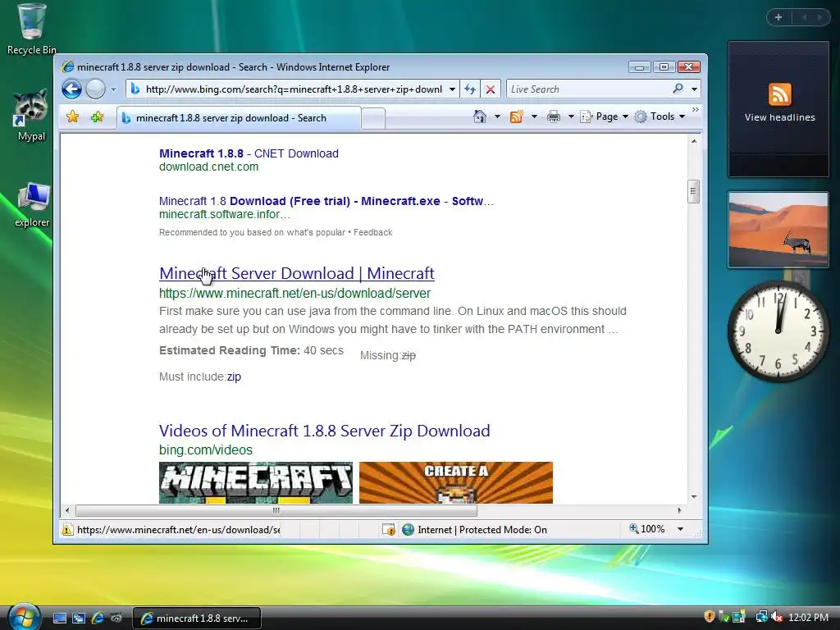Open the Favorites Center star icon
The height and width of the screenshot is (630, 840).
click(x=73, y=116)
